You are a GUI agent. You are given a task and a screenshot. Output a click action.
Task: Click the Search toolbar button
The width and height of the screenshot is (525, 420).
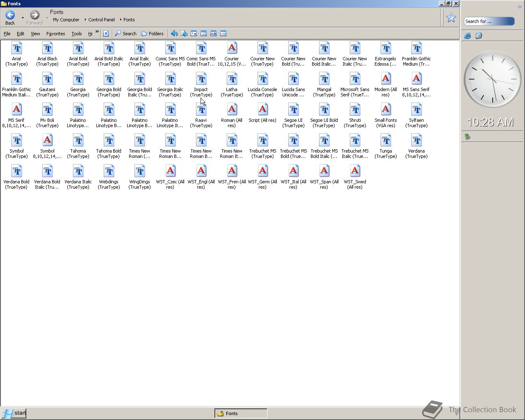point(126,34)
